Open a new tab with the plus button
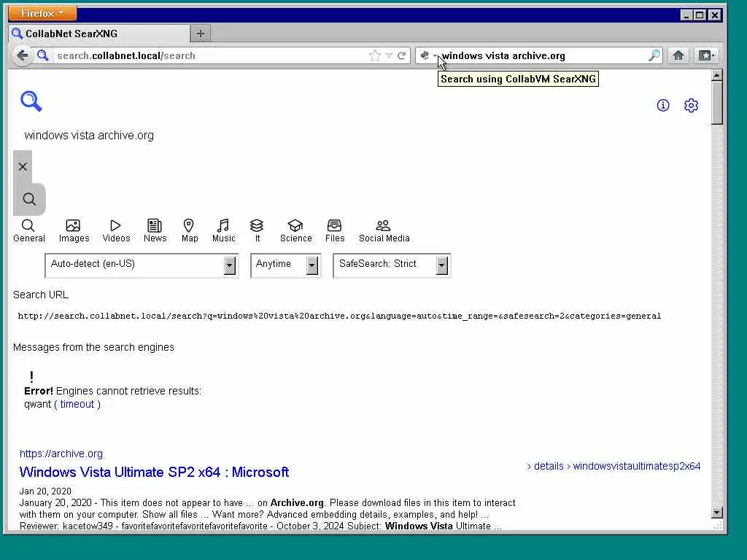The image size is (747, 560). point(201,34)
